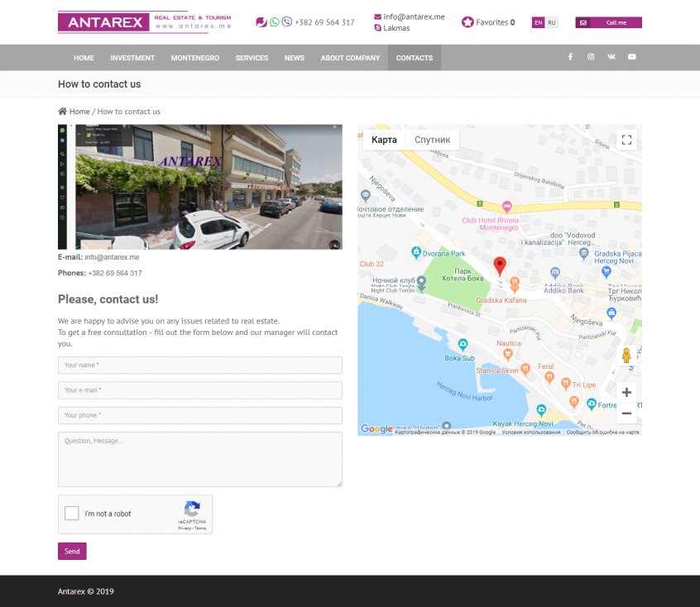Click the WhatsApp icon beside the phone number
Screen dimensions: 700x607
[x=275, y=22]
